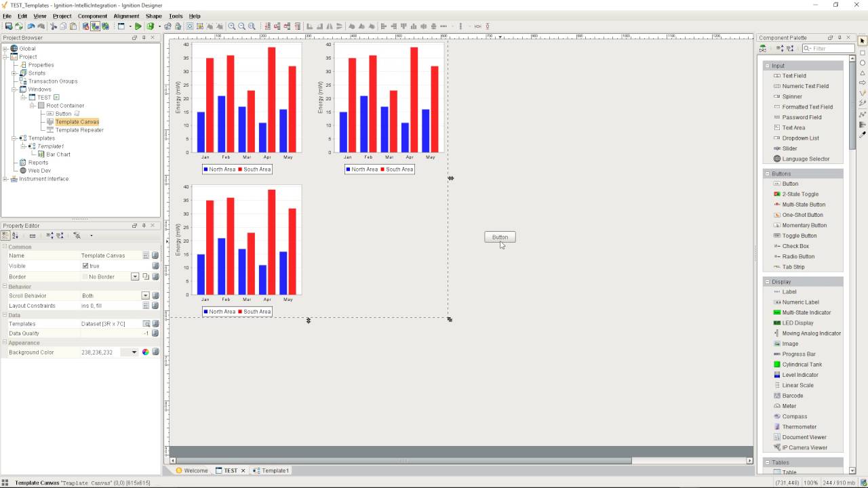Select Bar Chart under Template1
868x488 pixels.
(x=58, y=155)
